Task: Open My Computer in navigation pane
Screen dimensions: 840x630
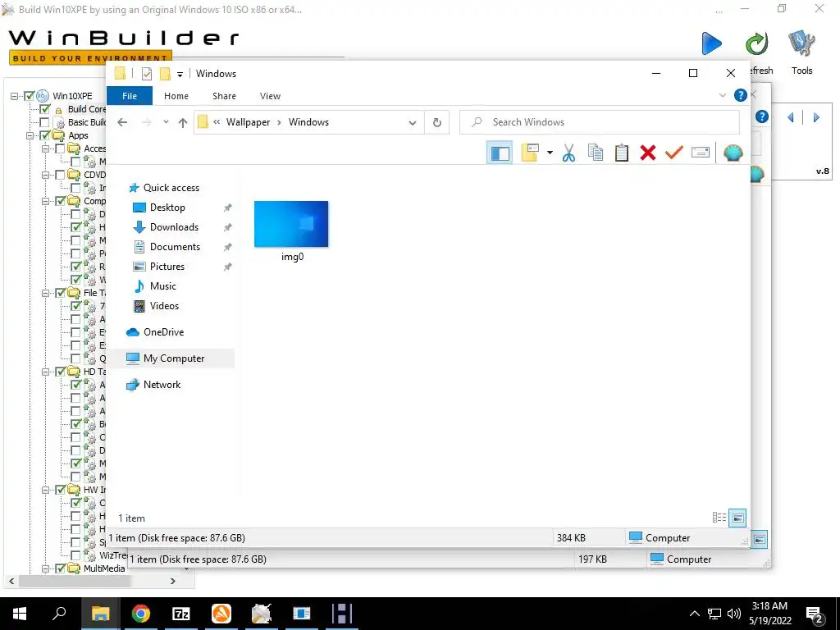Action: click(x=174, y=358)
